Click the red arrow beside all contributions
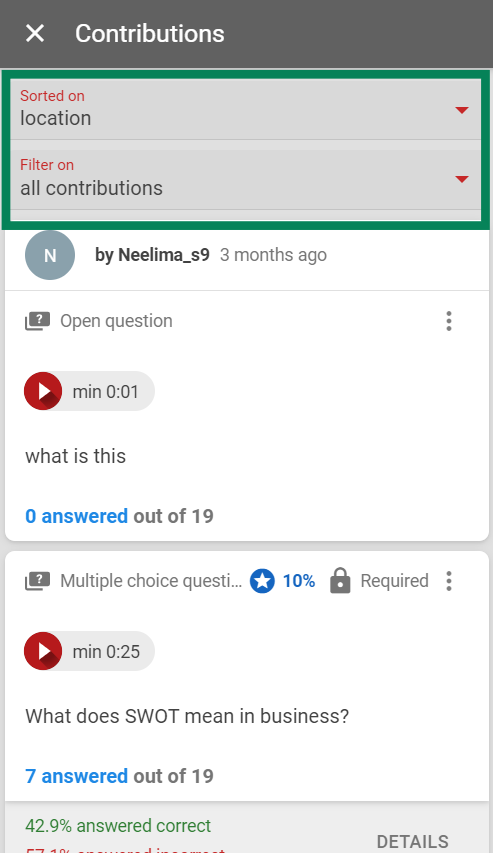Image resolution: width=493 pixels, height=853 pixels. point(461,180)
